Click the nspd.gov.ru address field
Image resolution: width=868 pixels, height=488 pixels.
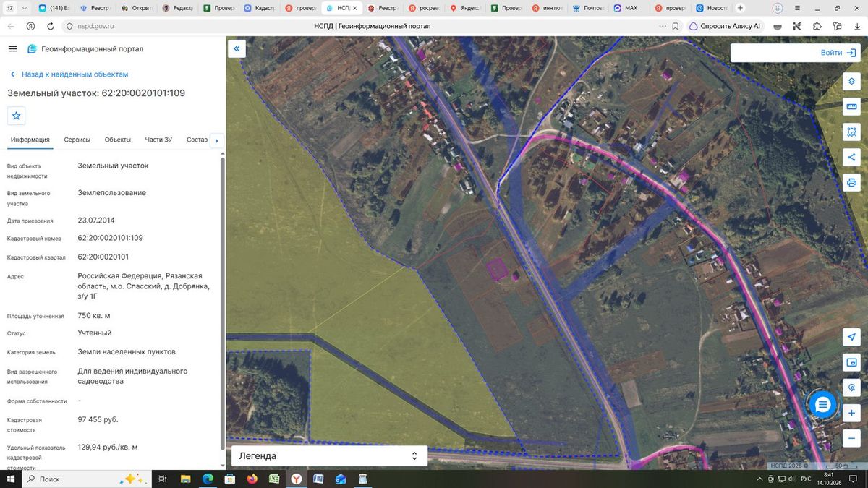(x=95, y=26)
